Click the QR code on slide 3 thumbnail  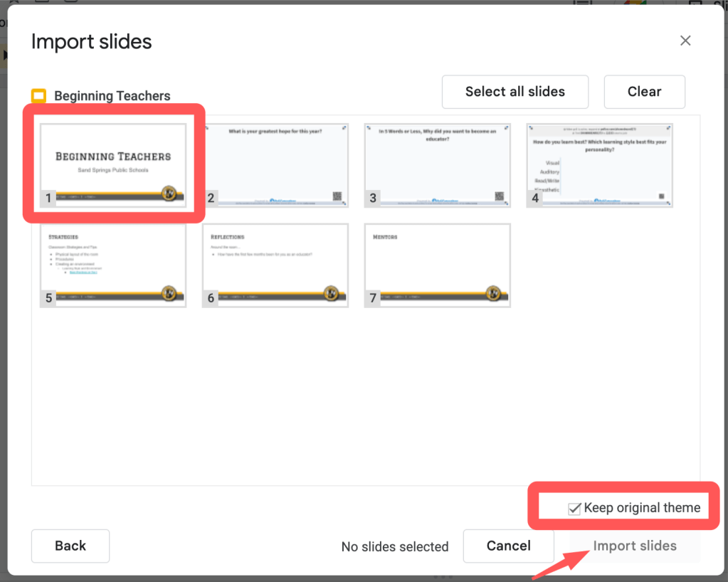click(x=500, y=196)
